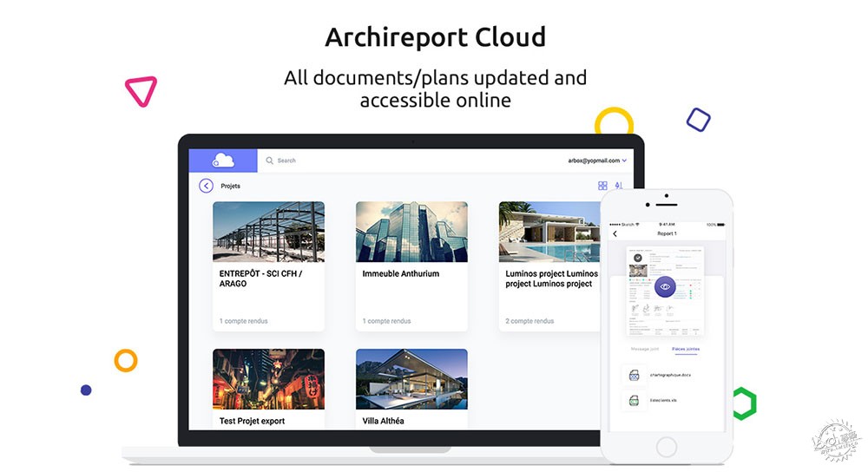This screenshot has height=472, width=868.
Task: Open the ENTREPÔT - SCI CFH / ARAGO thumbnail
Action: tap(268, 232)
